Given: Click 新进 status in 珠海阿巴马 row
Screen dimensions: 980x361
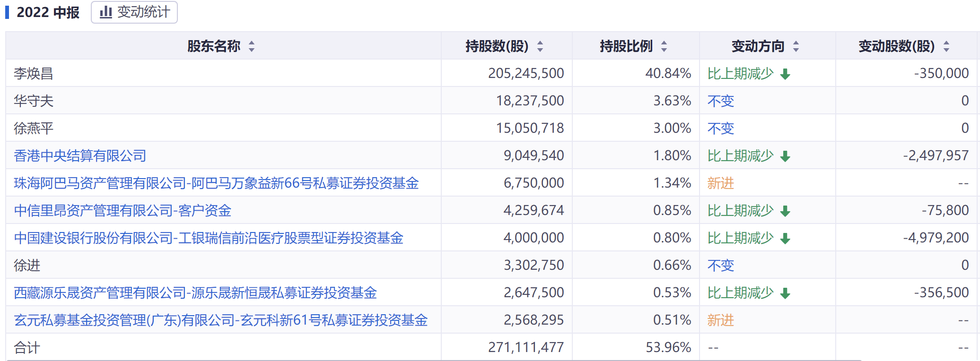Looking at the screenshot, I should click(x=720, y=183).
